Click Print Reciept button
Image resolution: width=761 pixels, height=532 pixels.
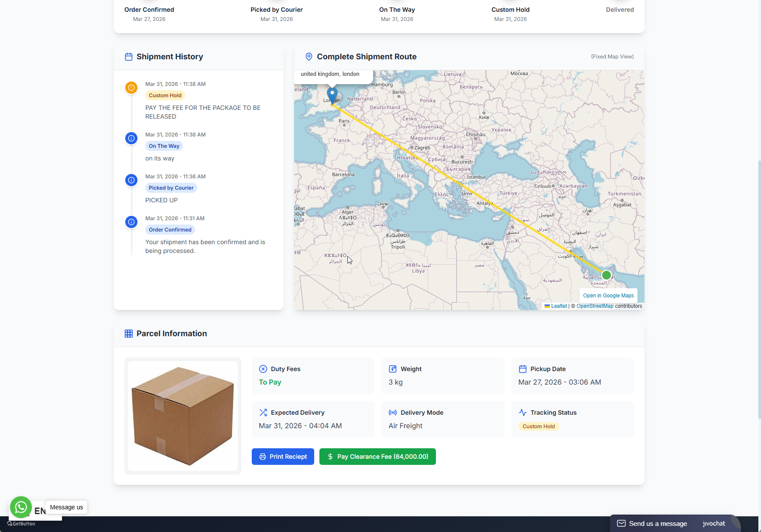click(x=283, y=457)
